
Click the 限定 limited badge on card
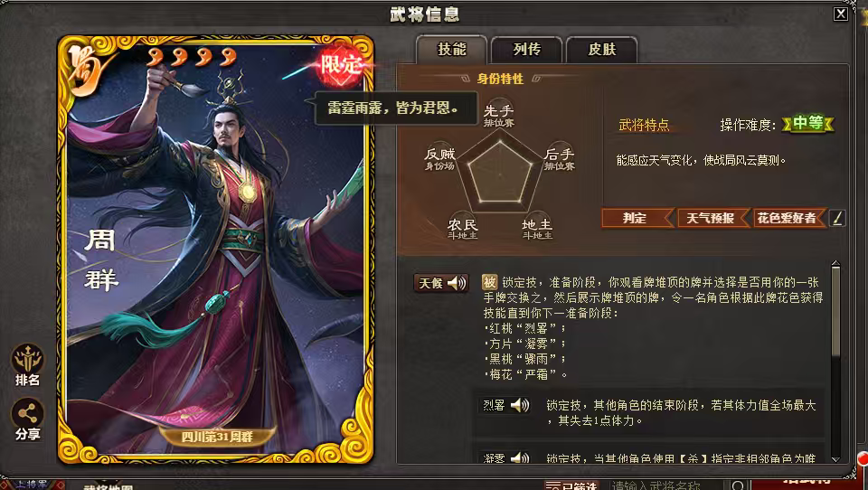click(x=341, y=66)
